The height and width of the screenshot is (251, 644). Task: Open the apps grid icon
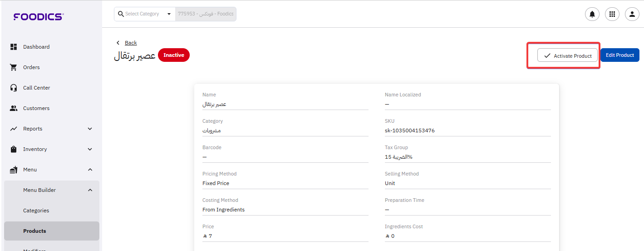612,14
